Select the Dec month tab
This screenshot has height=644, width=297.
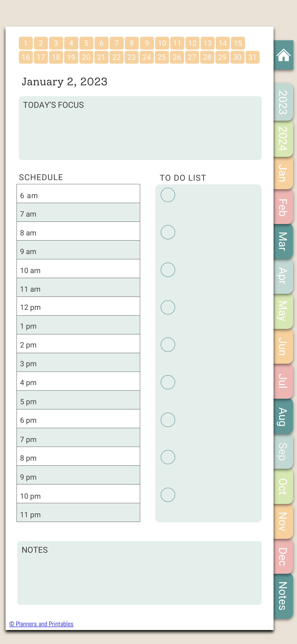[x=283, y=556]
